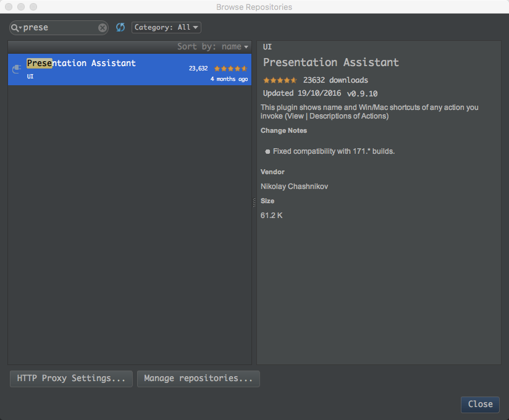
Task: Reload the plugin list with the refresh icon
Action: [x=120, y=28]
